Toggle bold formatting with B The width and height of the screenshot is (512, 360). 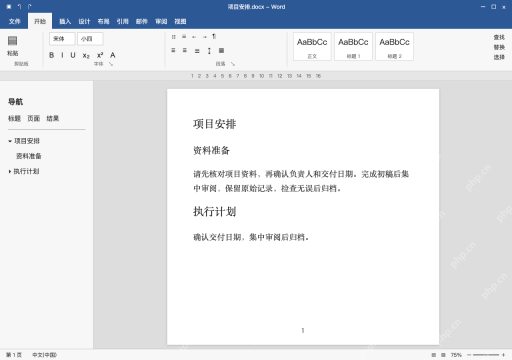pos(51,55)
